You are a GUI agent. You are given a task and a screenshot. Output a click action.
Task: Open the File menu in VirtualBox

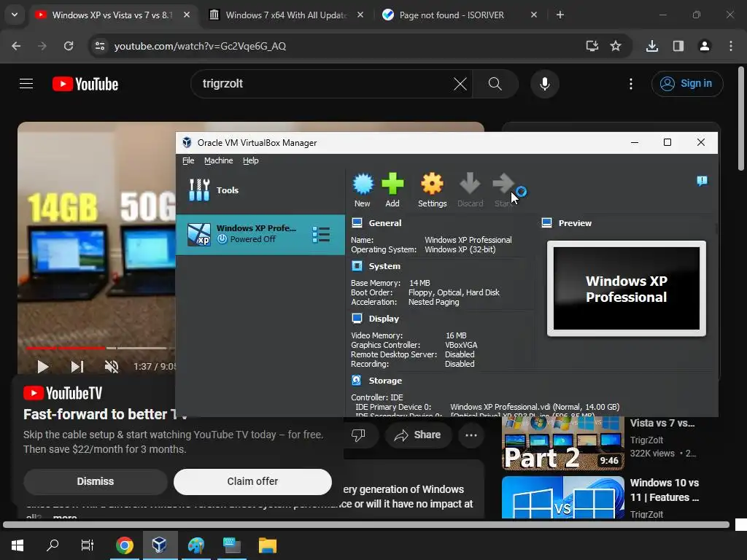(x=188, y=160)
